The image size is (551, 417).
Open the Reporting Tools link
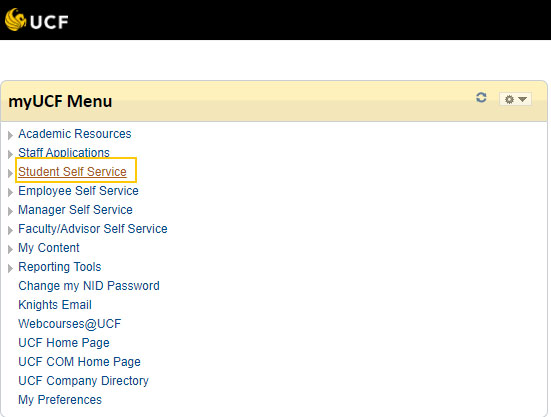pos(60,267)
